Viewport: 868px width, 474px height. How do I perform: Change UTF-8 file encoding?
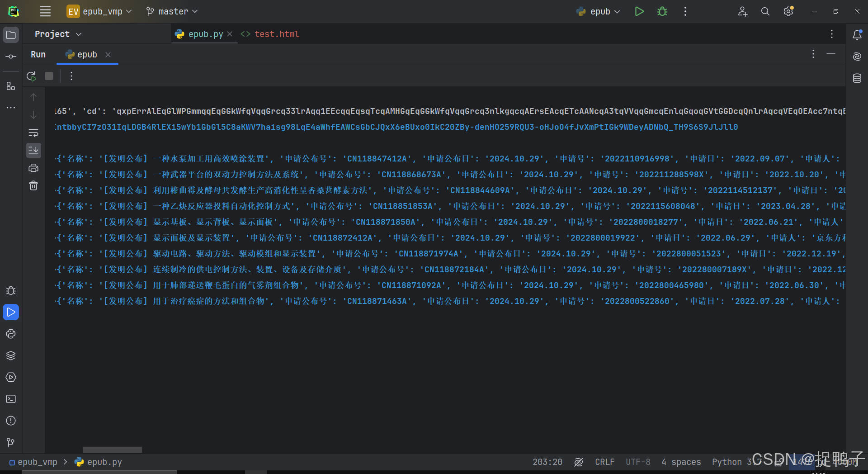click(638, 462)
